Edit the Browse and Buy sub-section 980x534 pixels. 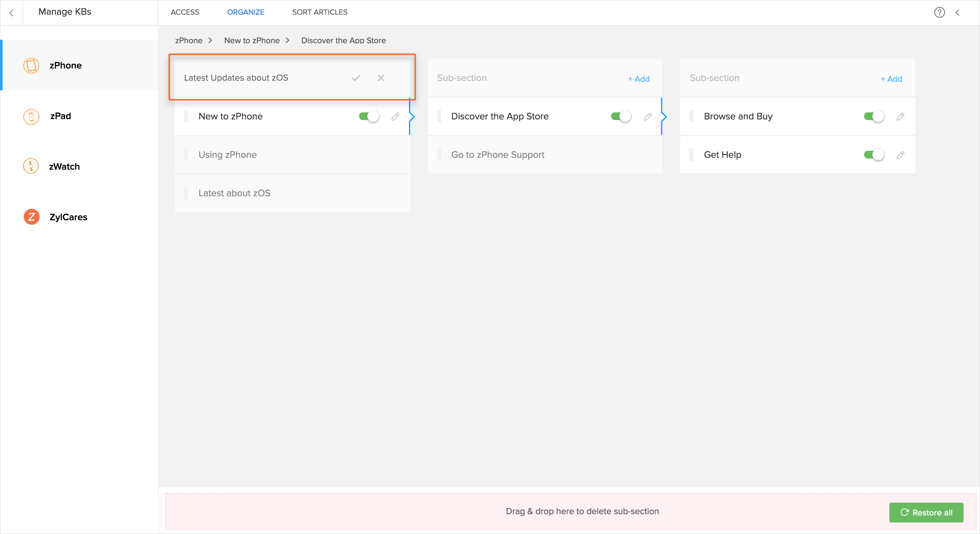pos(900,117)
